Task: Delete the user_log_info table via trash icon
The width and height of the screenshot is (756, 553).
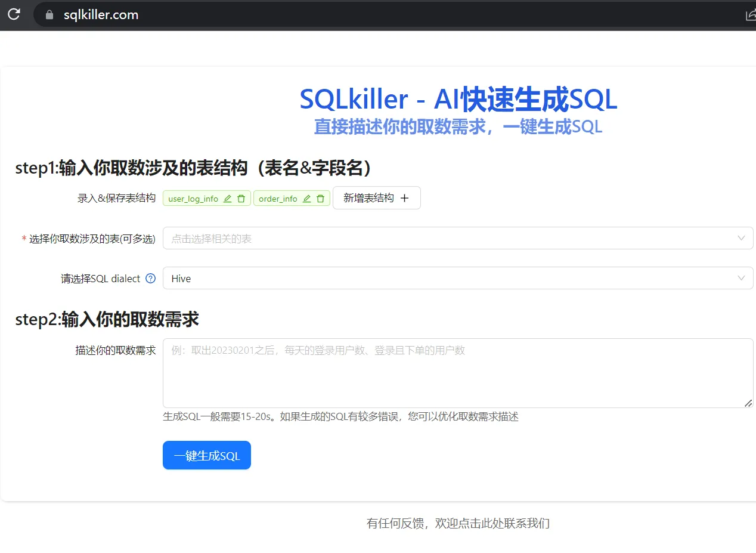Action: tap(241, 199)
